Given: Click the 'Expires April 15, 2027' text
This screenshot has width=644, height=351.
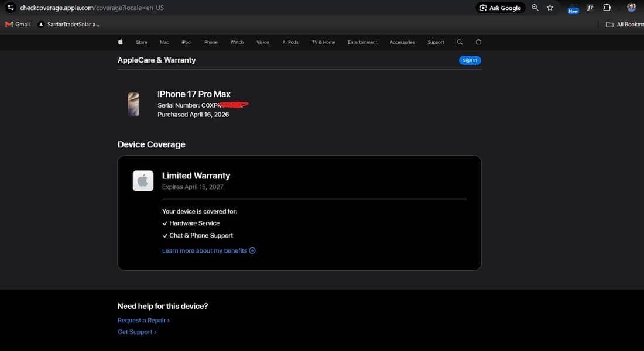Looking at the screenshot, I should (193, 187).
